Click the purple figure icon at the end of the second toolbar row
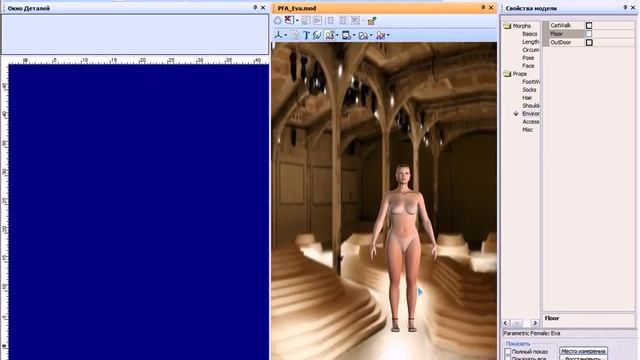Image resolution: width=640 pixels, height=360 pixels. coord(380,36)
